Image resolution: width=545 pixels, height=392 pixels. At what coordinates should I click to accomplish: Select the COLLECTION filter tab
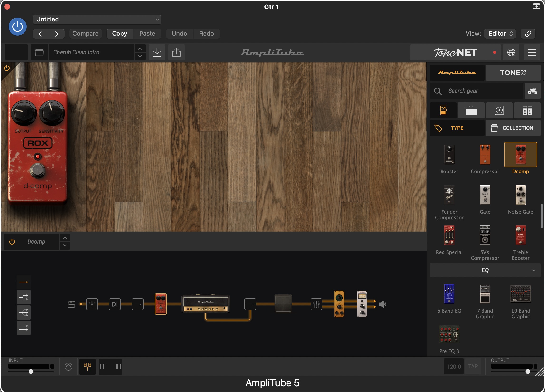pos(513,128)
